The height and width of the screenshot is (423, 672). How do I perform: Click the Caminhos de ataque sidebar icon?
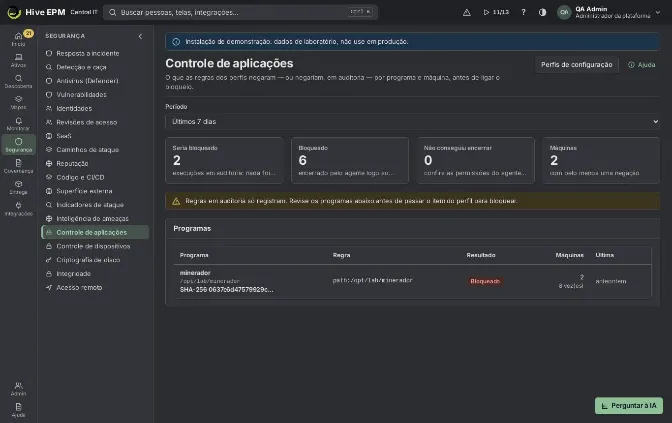pyautogui.click(x=49, y=150)
